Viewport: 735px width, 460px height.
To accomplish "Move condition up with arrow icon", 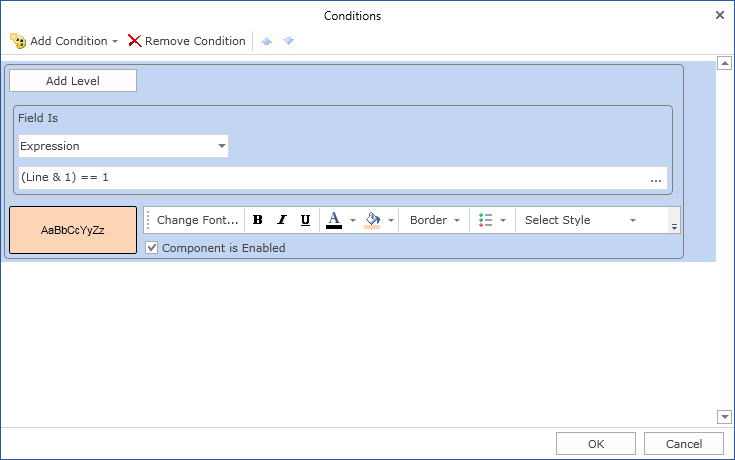I will [267, 41].
